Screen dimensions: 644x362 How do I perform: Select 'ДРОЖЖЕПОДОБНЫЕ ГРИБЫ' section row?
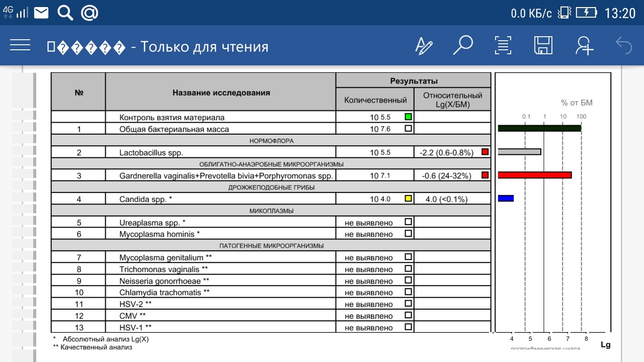(x=271, y=188)
